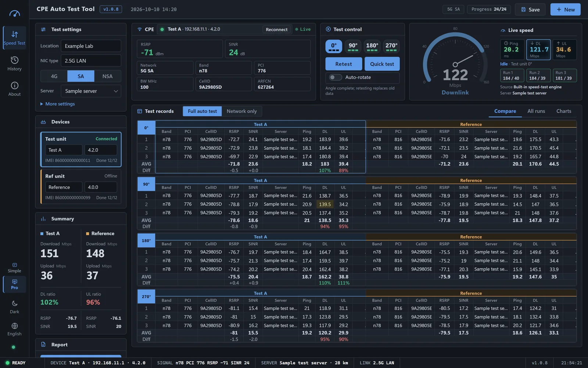Open the Charts tab
The image size is (588, 368).
point(564,111)
